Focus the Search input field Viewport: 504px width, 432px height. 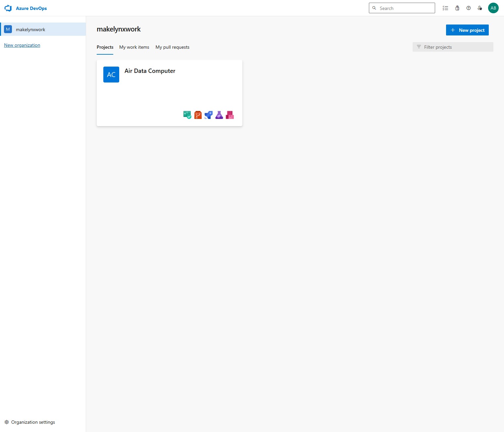(x=402, y=8)
